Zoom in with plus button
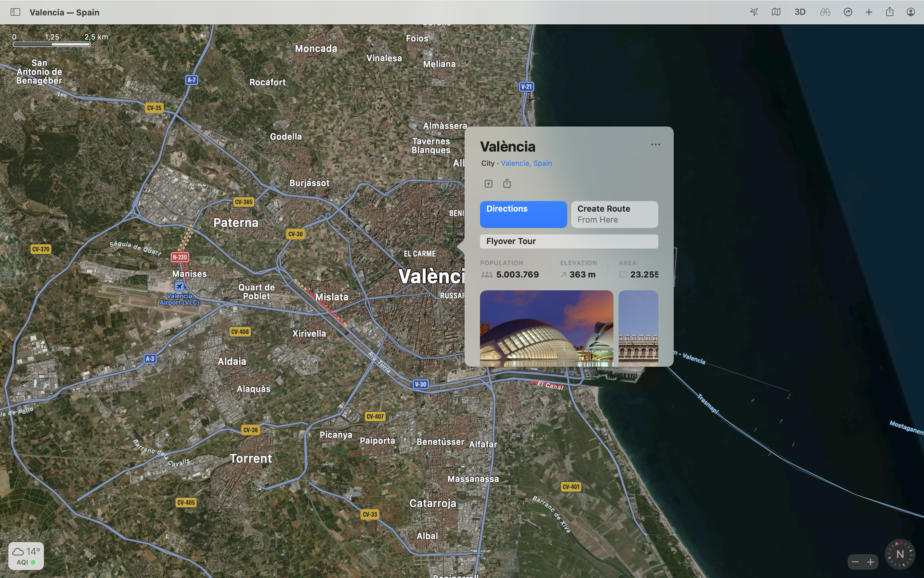The image size is (924, 578). click(870, 562)
